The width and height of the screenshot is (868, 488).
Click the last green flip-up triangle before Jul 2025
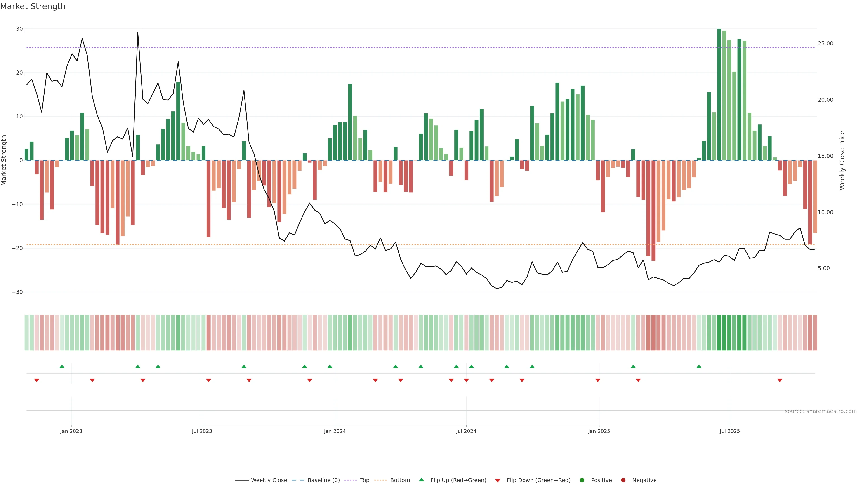[x=698, y=366]
